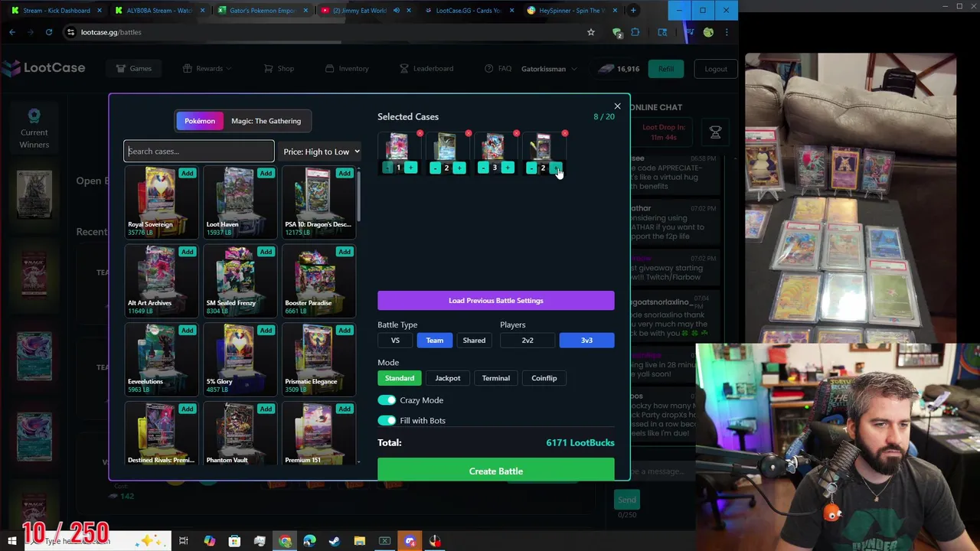The width and height of the screenshot is (980, 551).
Task: Switch to Magic: The Gathering tab
Action: click(266, 121)
